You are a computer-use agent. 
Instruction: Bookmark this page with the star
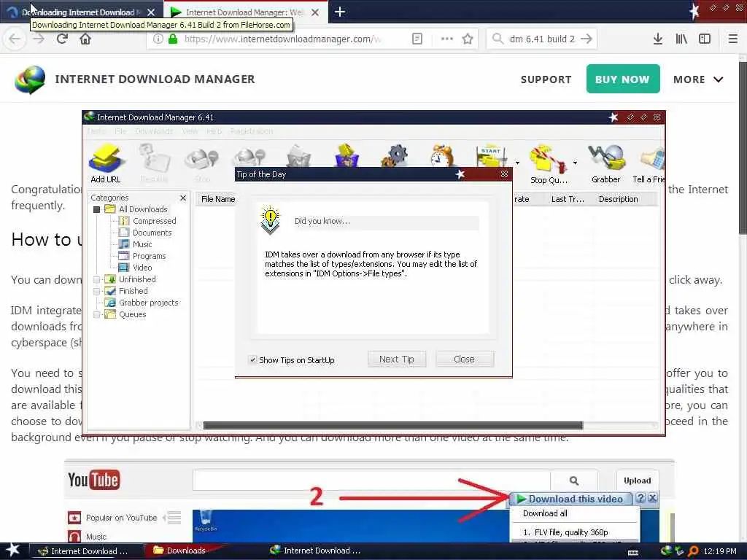pos(468,39)
